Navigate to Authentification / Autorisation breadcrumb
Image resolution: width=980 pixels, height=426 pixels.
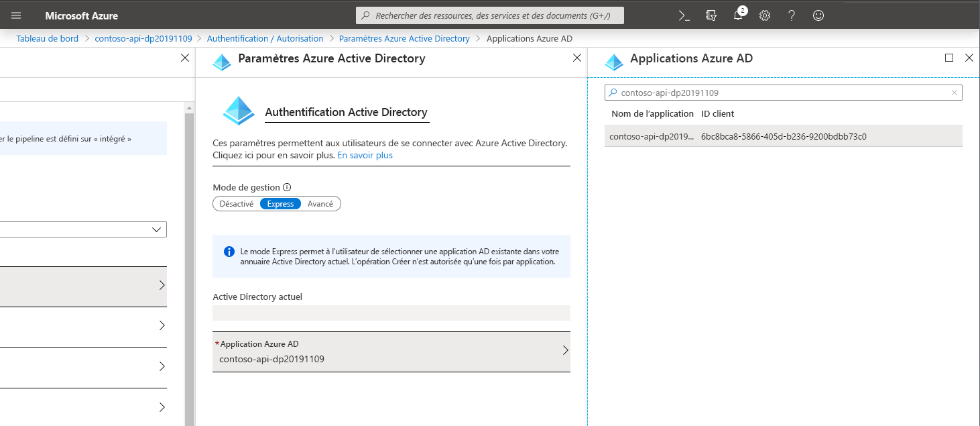coord(265,38)
